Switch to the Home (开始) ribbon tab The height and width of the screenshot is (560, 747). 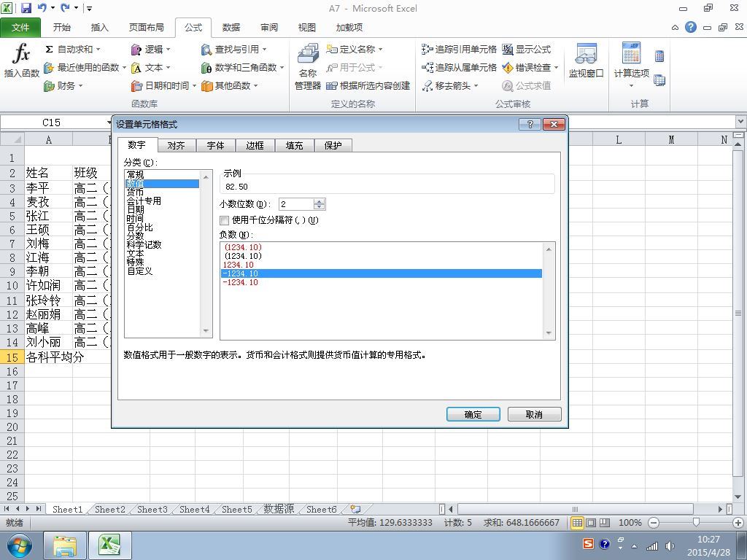click(61, 28)
